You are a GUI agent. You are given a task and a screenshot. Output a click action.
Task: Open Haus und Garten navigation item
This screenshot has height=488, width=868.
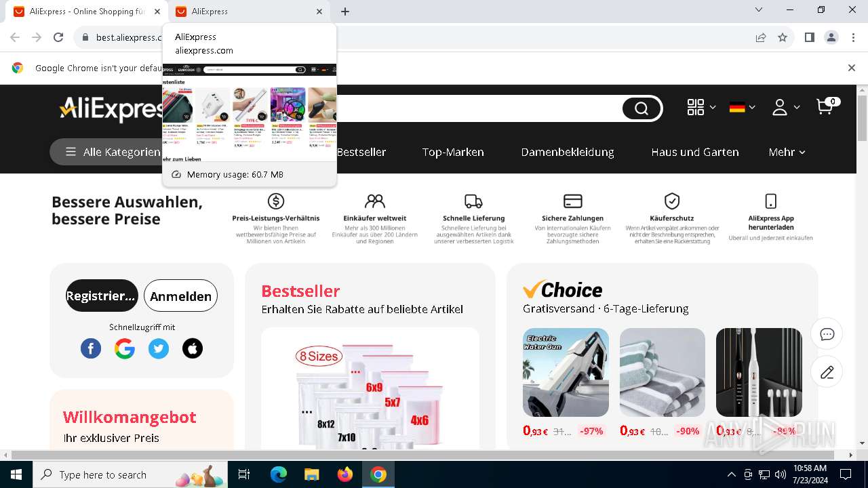695,152
